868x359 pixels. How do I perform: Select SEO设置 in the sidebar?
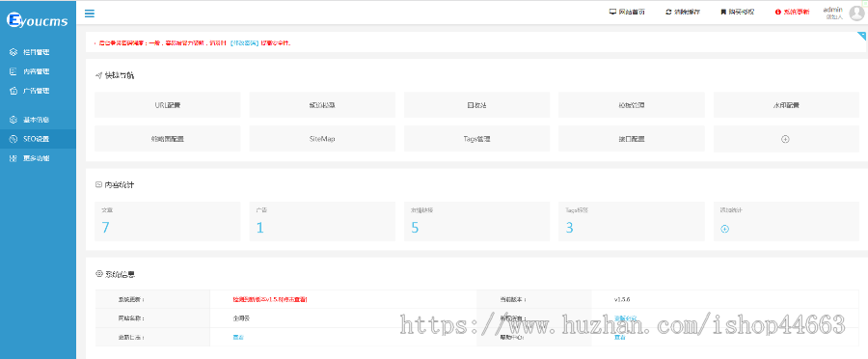click(38, 139)
